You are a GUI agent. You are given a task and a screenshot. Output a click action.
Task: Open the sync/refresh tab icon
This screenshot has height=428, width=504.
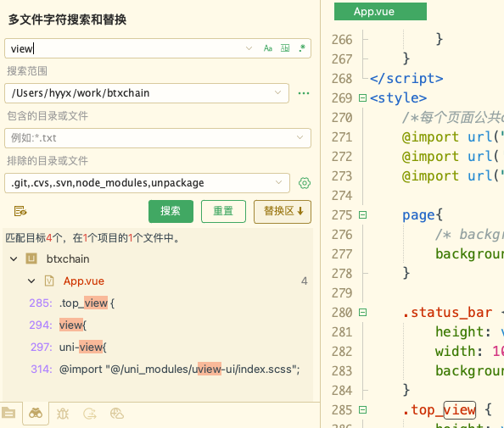[x=90, y=414]
